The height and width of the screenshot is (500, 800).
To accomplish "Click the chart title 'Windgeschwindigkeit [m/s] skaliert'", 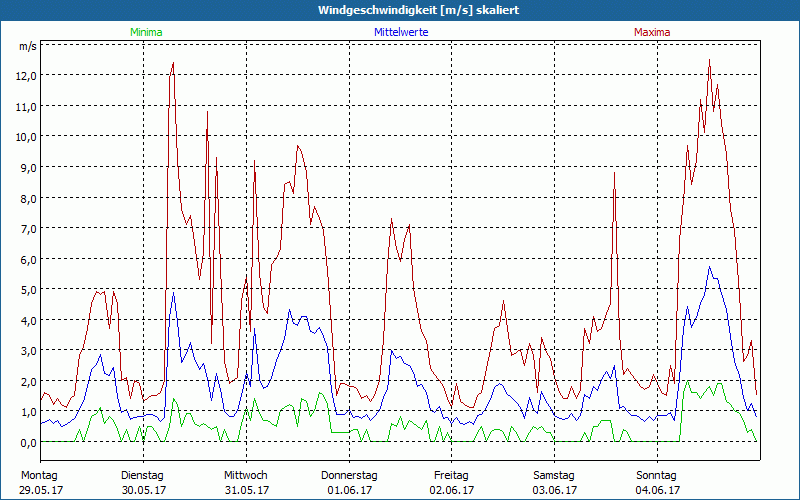I will pyautogui.click(x=418, y=10).
